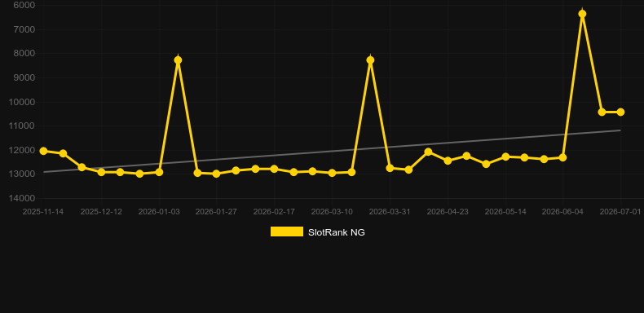
Task: Click the 7000 y-axis label
Action: point(24,29)
